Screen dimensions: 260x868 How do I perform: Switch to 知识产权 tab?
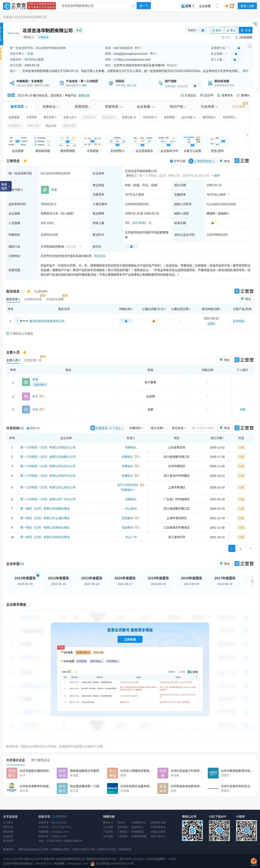click(177, 107)
